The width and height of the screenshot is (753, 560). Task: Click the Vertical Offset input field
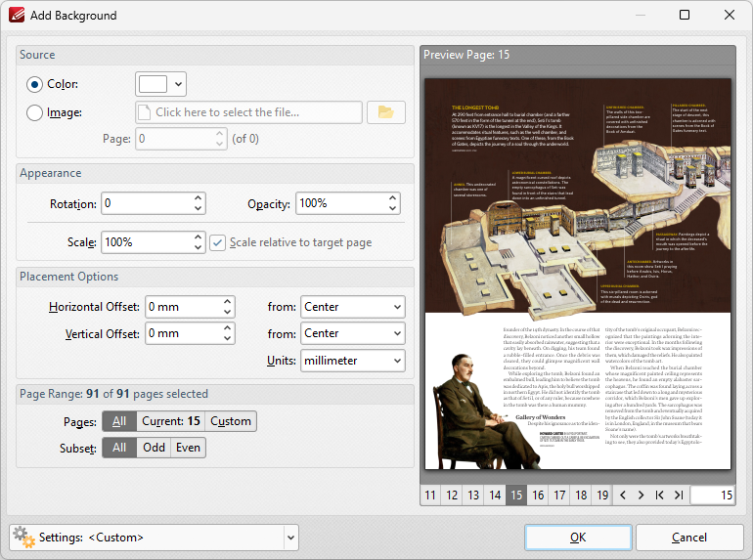tap(184, 333)
